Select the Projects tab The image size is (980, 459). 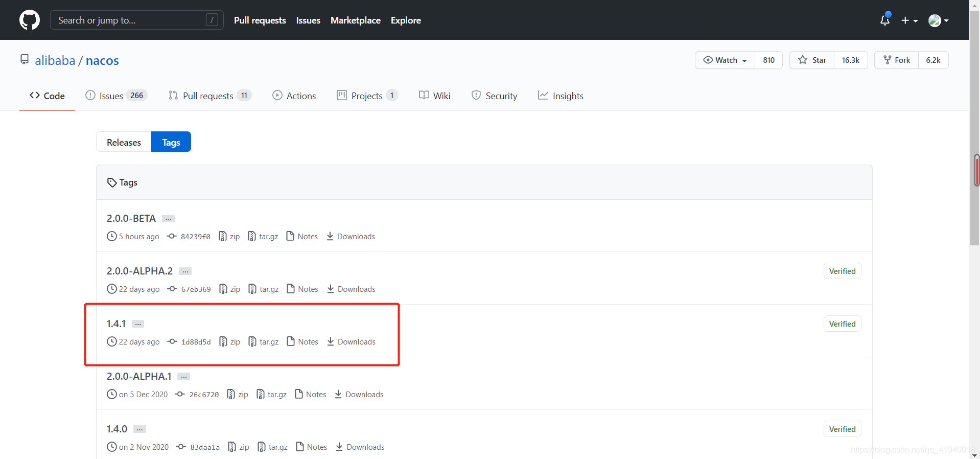367,96
